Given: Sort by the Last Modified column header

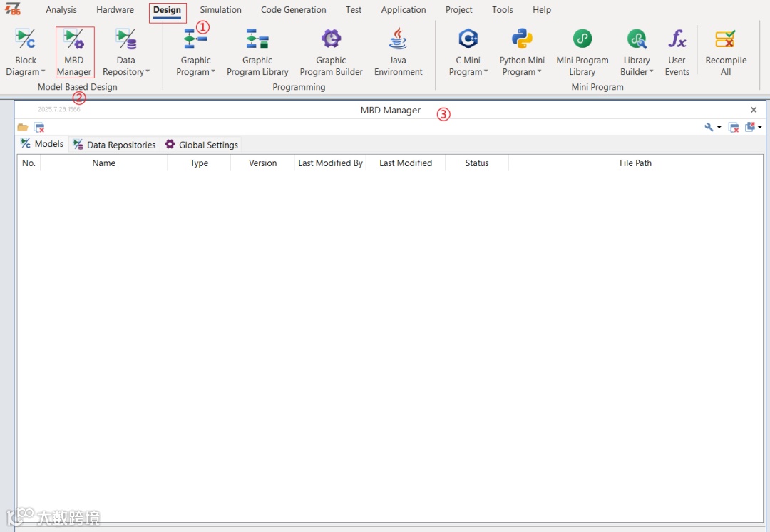Looking at the screenshot, I should click(406, 163).
